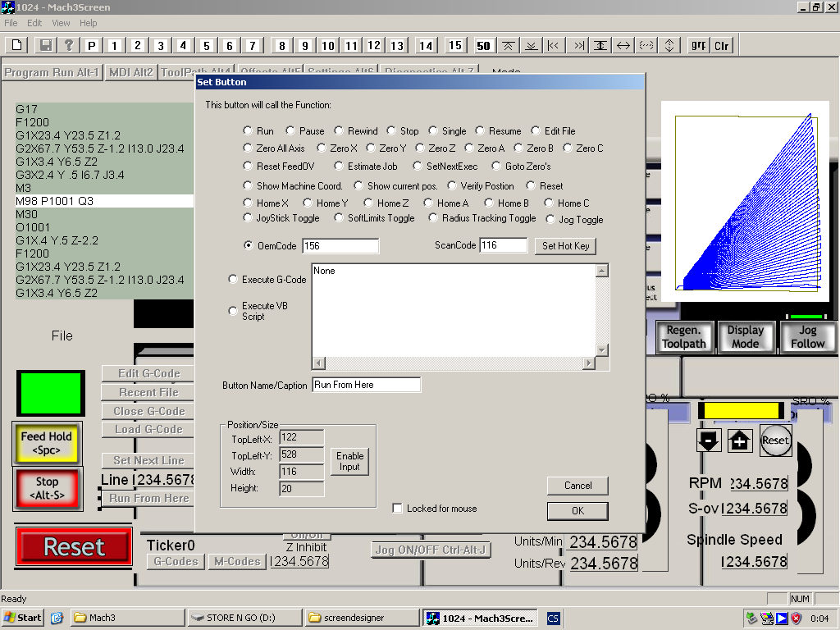Click the round spindle Reset button
The image size is (840, 630).
pos(775,441)
